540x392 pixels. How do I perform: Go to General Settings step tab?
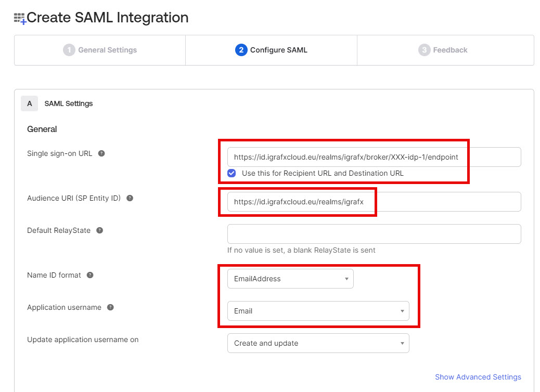[100, 50]
